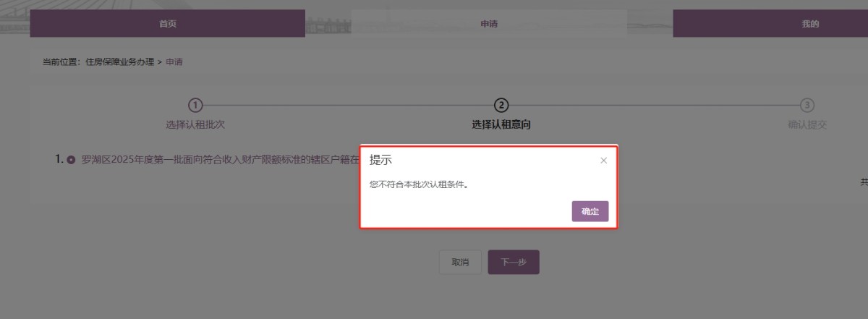Select the 确认提交 step label
The width and height of the screenshot is (868, 319).
tap(807, 124)
